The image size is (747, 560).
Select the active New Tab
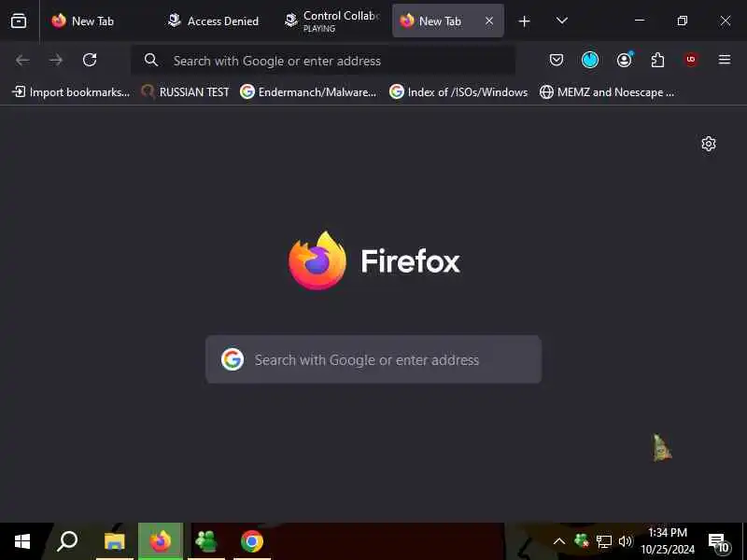(x=439, y=21)
